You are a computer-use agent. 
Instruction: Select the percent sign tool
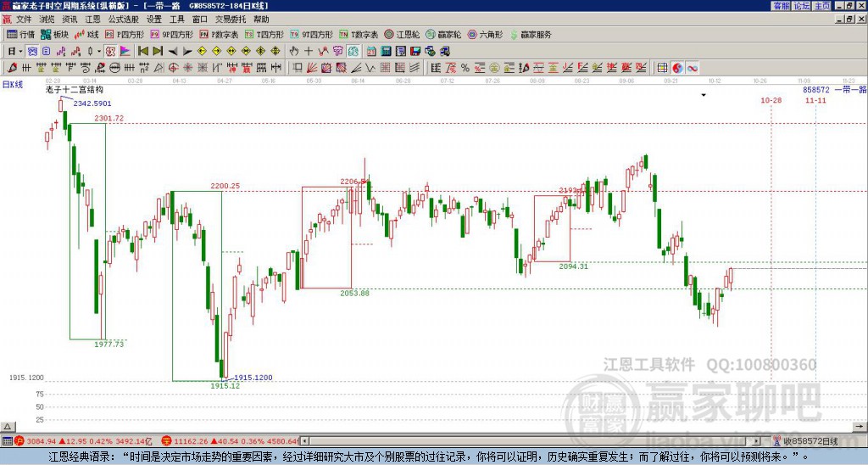pos(465,68)
